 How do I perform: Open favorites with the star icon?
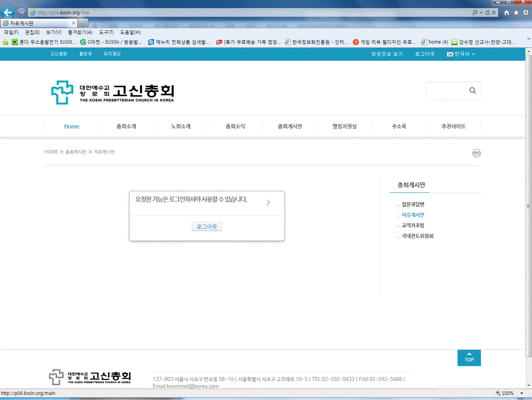pyautogui.click(x=516, y=12)
